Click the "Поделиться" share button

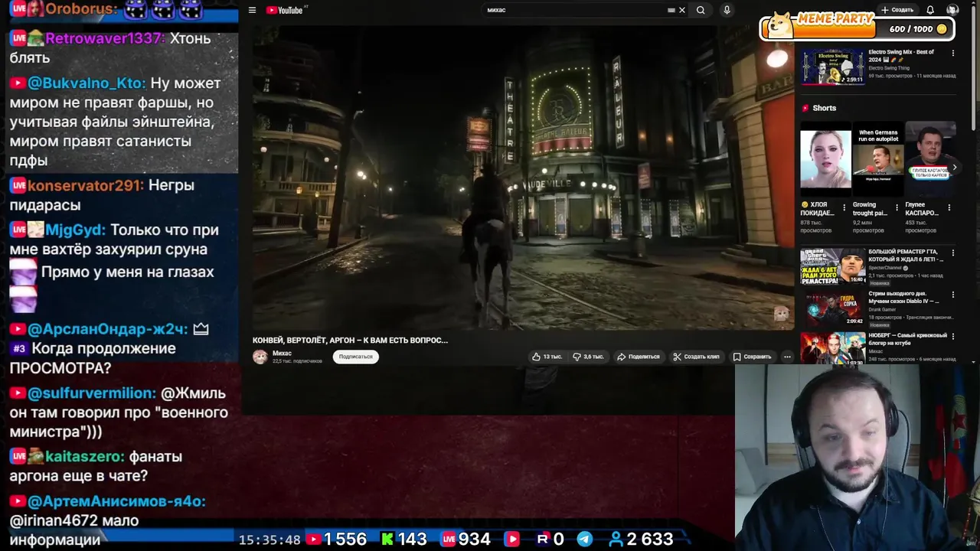tap(639, 357)
